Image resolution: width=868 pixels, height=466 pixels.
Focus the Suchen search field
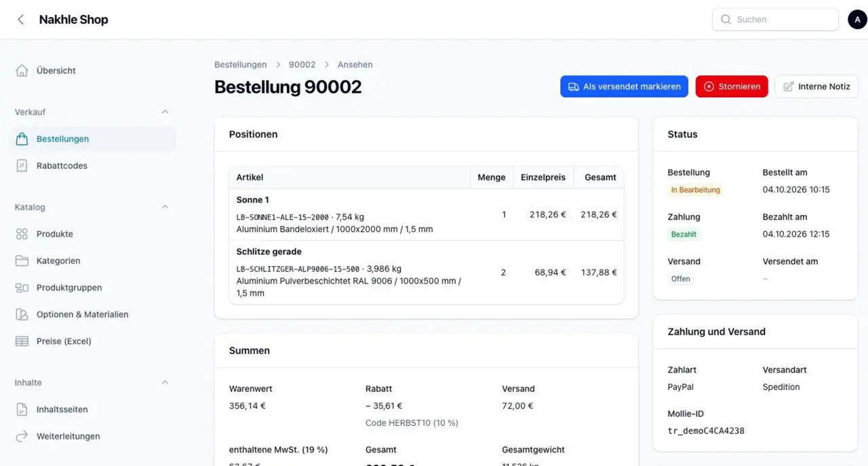point(775,20)
